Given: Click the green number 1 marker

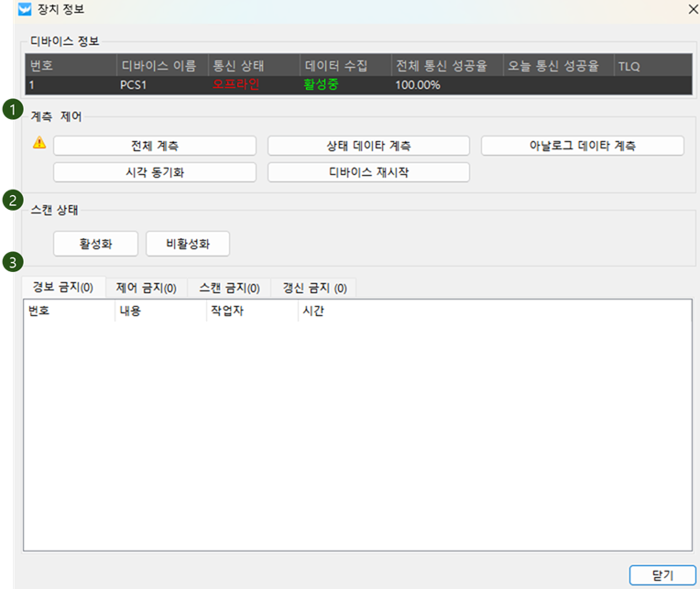Looking at the screenshot, I should [x=12, y=109].
